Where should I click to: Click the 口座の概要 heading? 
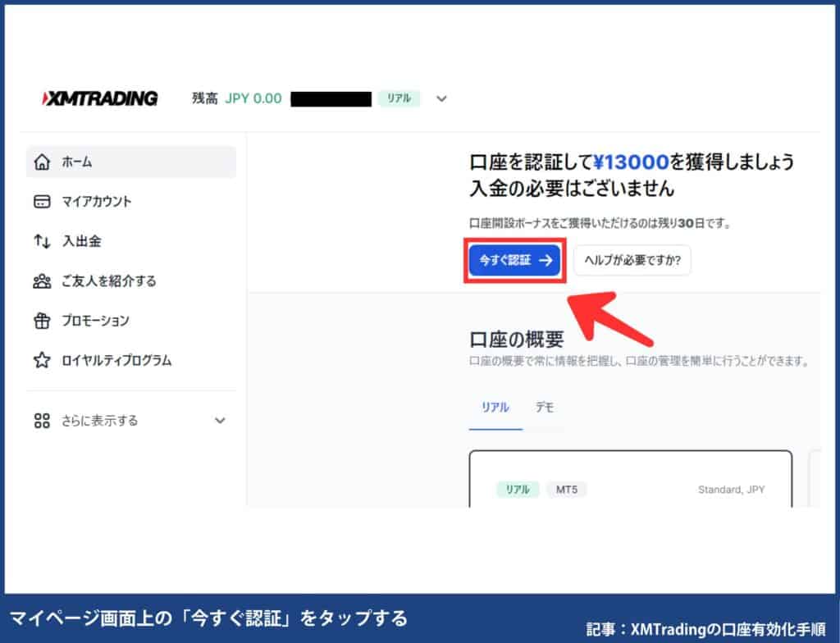click(x=517, y=340)
